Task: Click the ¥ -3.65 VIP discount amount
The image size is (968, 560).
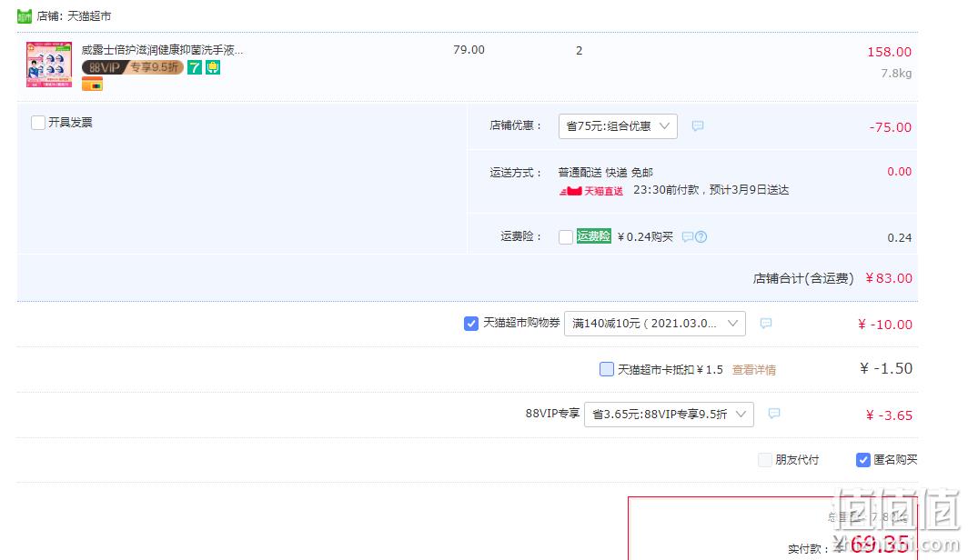Action: pos(889,415)
